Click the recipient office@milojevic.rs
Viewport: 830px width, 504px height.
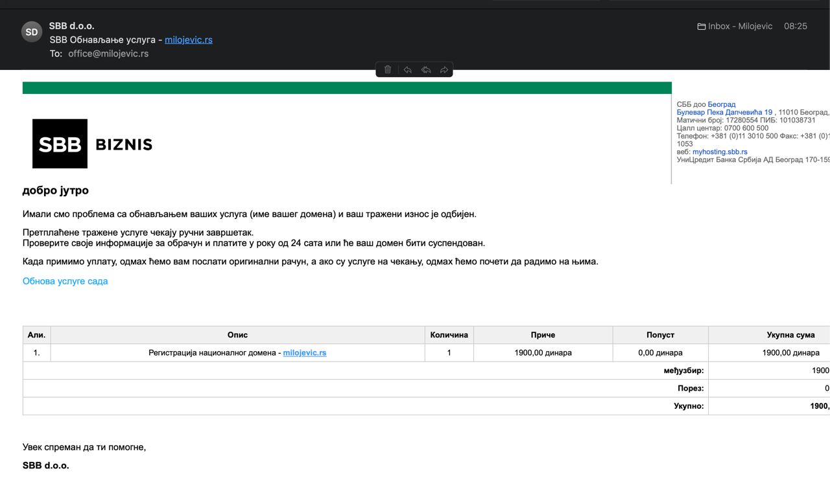point(108,54)
